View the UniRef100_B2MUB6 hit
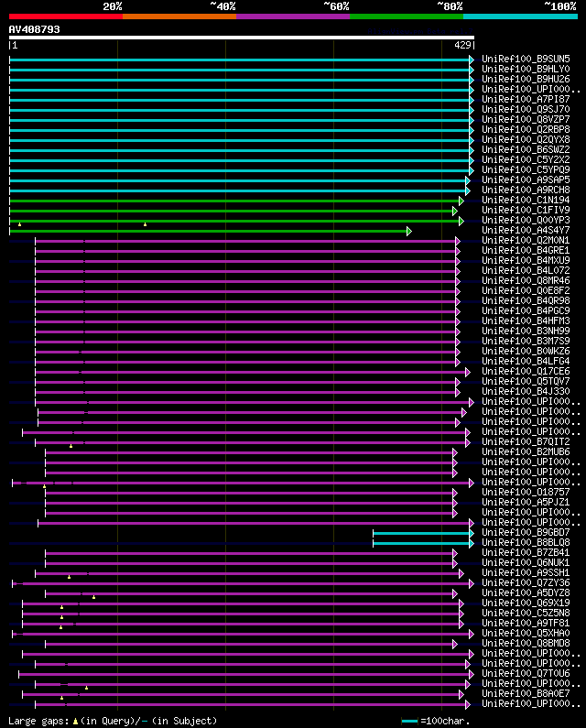 click(x=526, y=451)
